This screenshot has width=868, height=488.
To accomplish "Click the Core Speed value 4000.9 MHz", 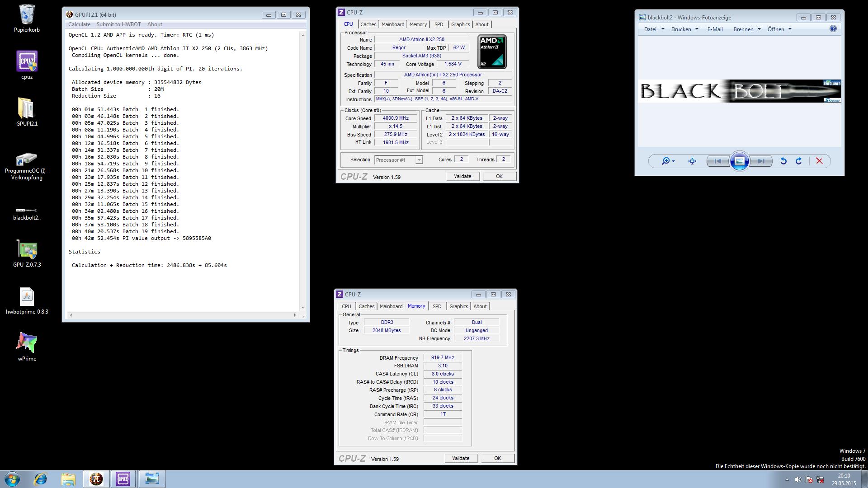I will pyautogui.click(x=396, y=118).
